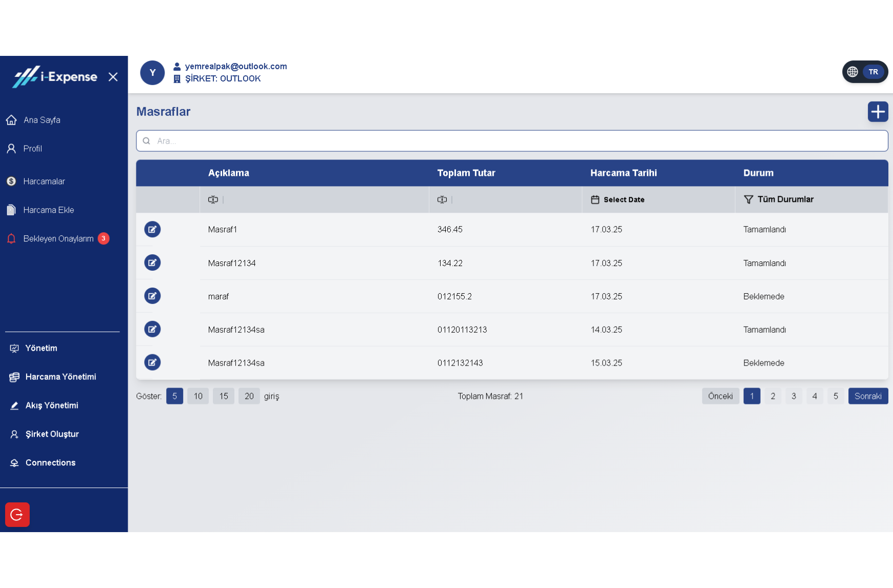
Task: Show 20 entries per page
Action: point(249,396)
